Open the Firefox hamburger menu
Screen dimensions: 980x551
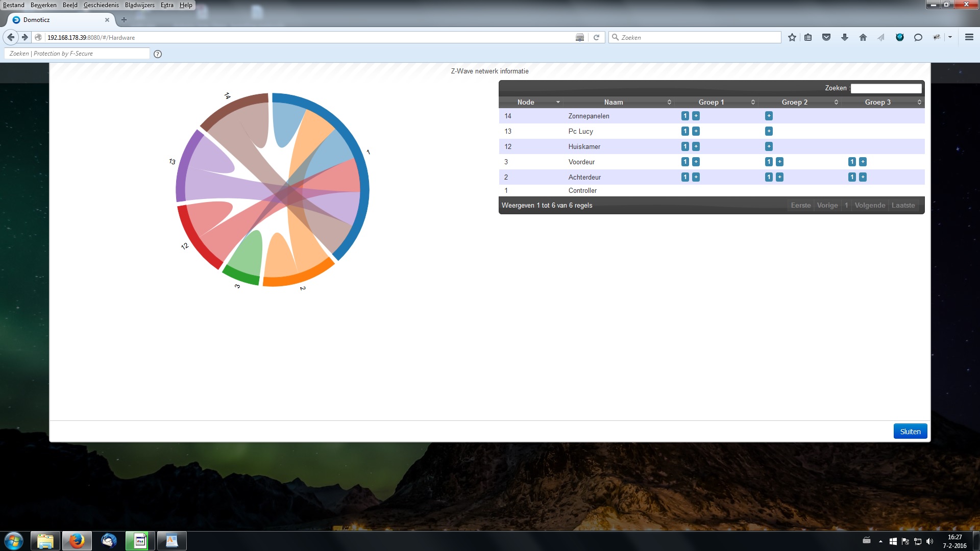969,37
